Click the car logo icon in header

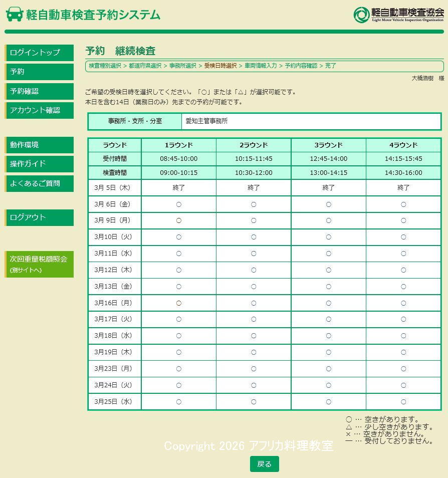click(15, 14)
